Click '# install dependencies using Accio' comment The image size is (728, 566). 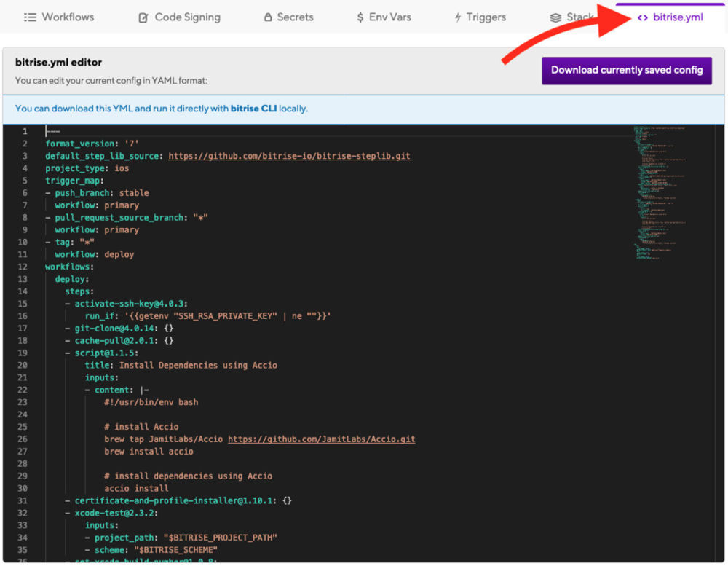tap(188, 476)
